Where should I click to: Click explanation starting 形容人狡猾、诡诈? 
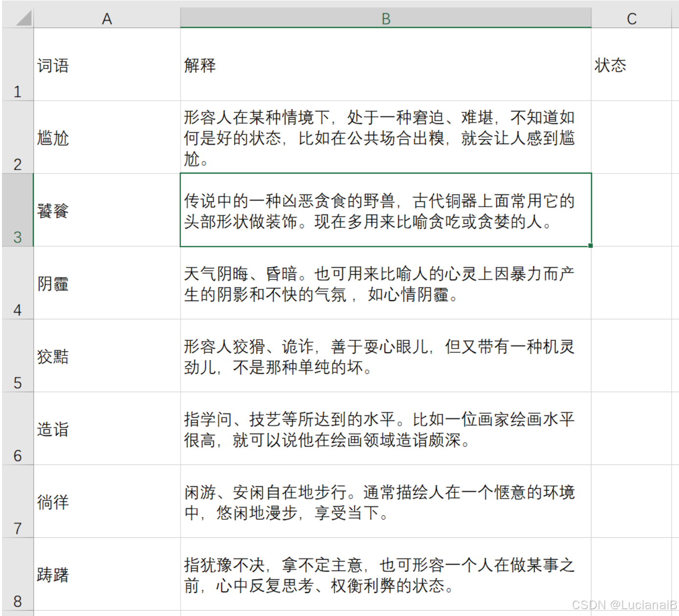click(385, 356)
